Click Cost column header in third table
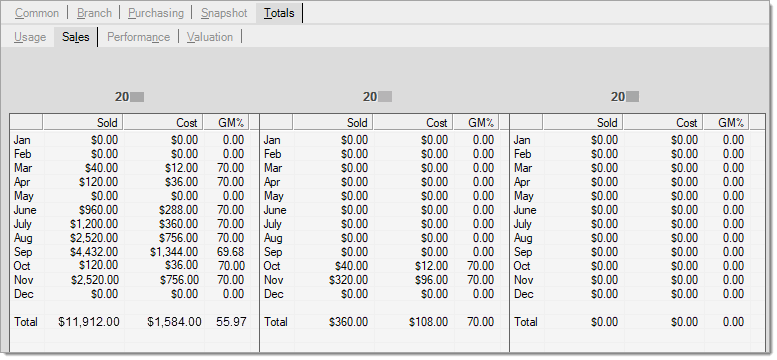This screenshot has height=360, width=777. click(x=663, y=122)
